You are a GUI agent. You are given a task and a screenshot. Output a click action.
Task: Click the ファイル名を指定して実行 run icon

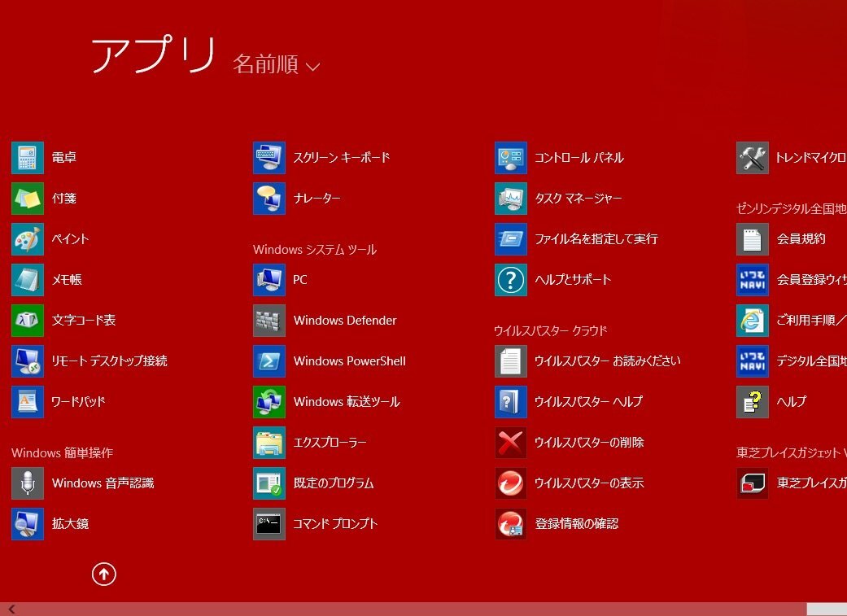click(510, 239)
